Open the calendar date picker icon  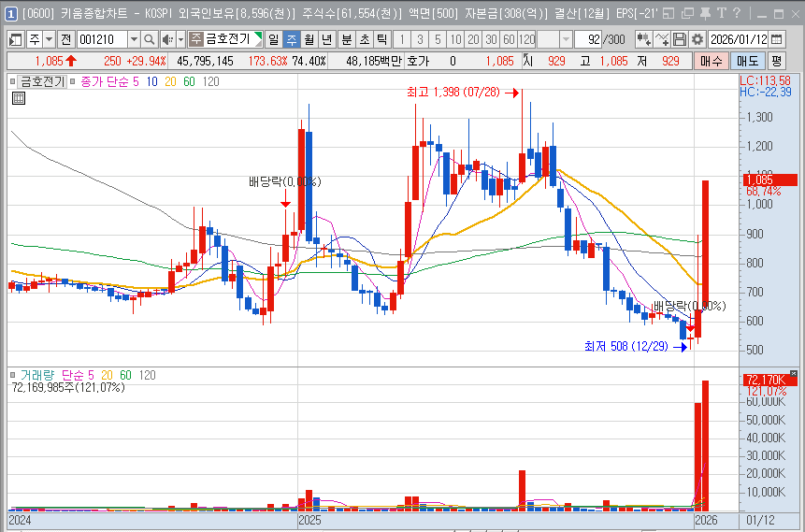pyautogui.click(x=777, y=39)
